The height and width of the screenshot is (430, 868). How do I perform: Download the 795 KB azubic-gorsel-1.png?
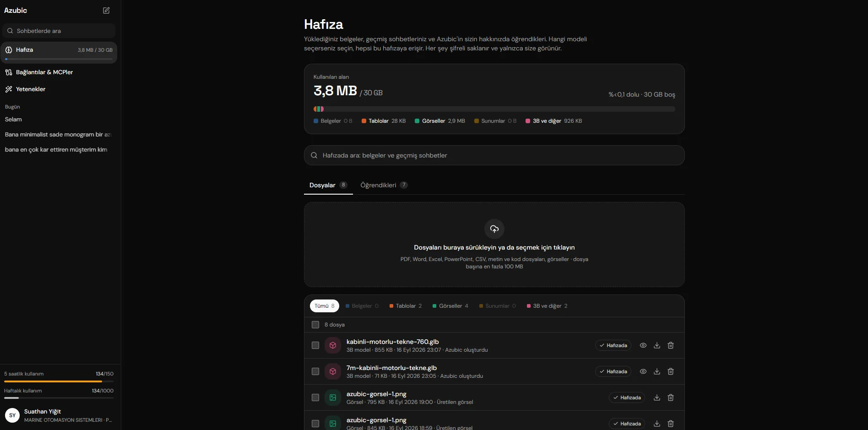[x=657, y=397]
